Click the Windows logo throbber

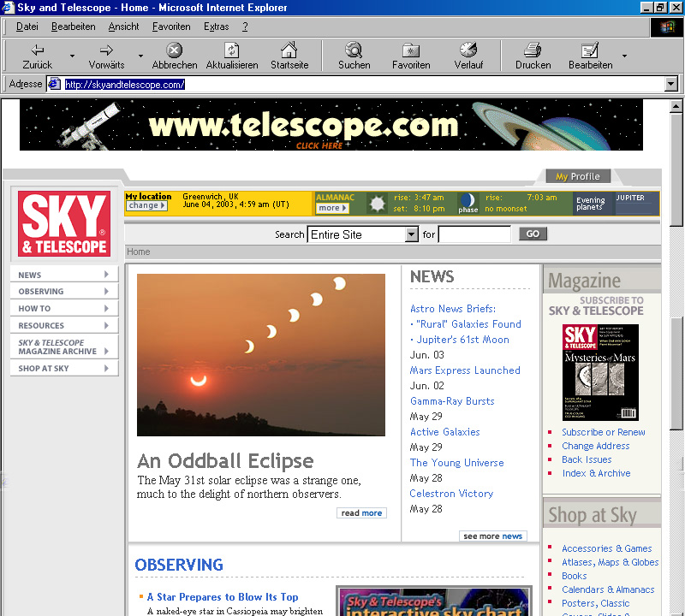(x=667, y=27)
